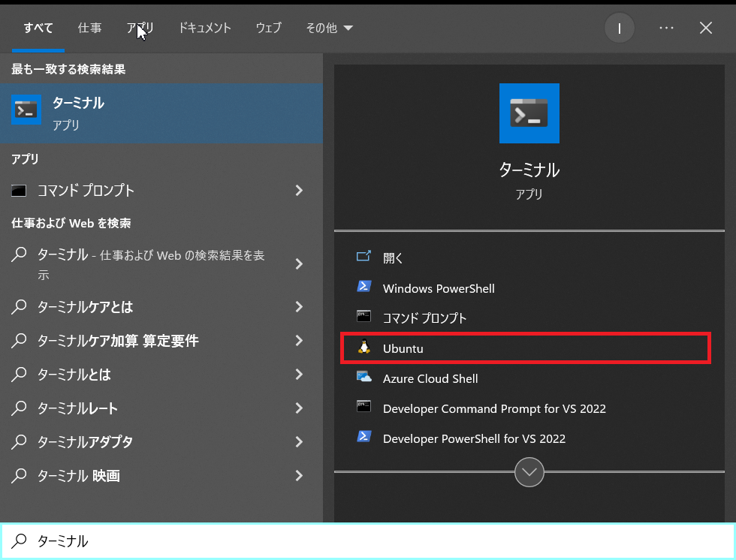The width and height of the screenshot is (736, 560).
Task: Click the Open (開く) icon in the actions list
Action: [364, 257]
